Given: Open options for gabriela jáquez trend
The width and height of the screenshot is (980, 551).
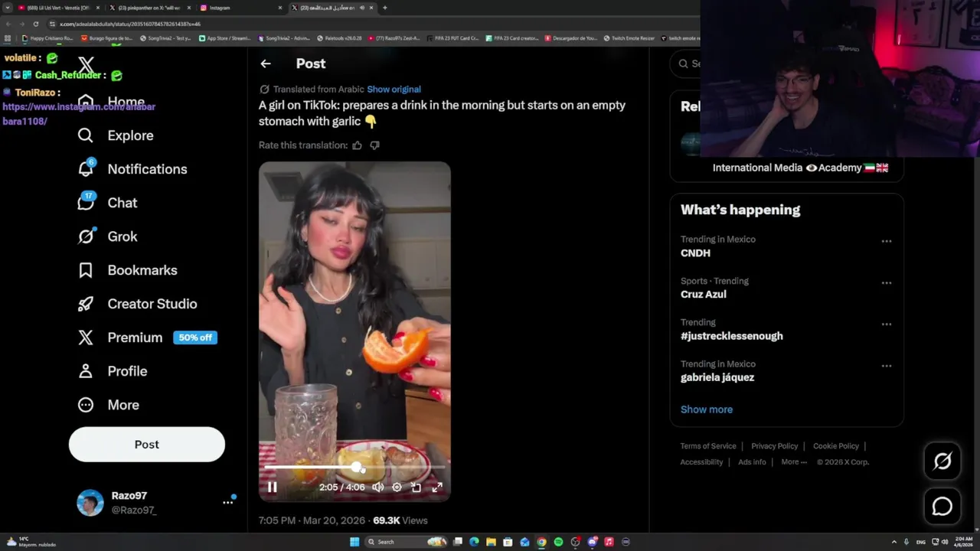Looking at the screenshot, I should (887, 366).
